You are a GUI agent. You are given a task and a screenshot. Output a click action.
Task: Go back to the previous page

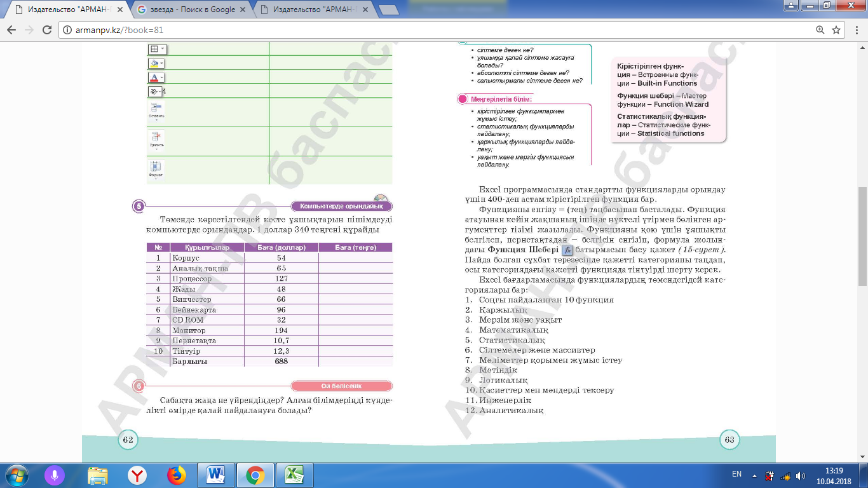click(x=11, y=30)
